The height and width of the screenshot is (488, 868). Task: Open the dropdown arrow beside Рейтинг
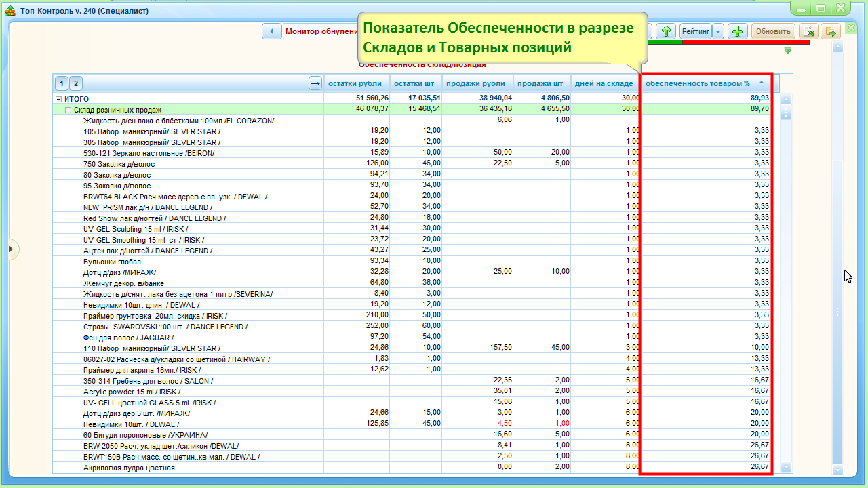(x=718, y=31)
